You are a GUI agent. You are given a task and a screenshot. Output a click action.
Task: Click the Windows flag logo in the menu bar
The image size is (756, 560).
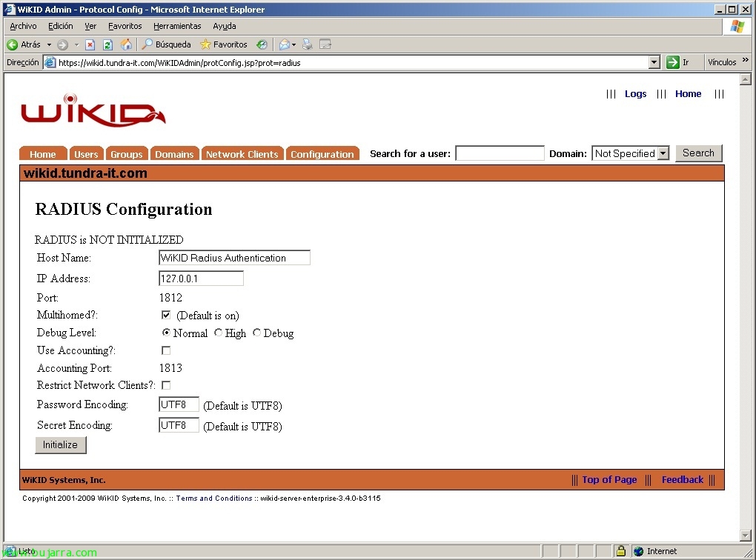click(737, 27)
